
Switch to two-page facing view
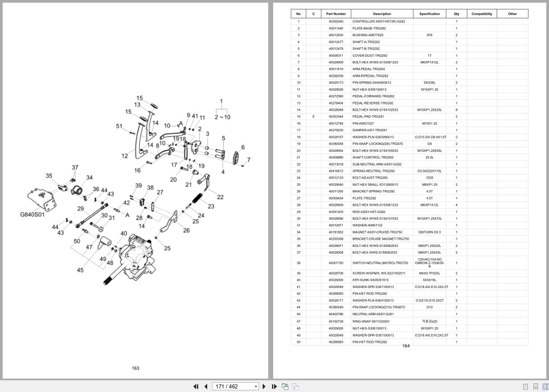pos(546,387)
